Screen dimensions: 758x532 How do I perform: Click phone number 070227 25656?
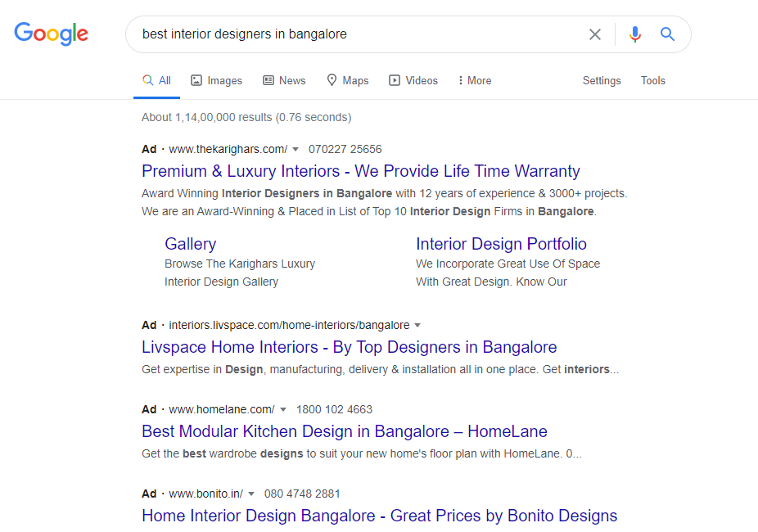click(345, 149)
